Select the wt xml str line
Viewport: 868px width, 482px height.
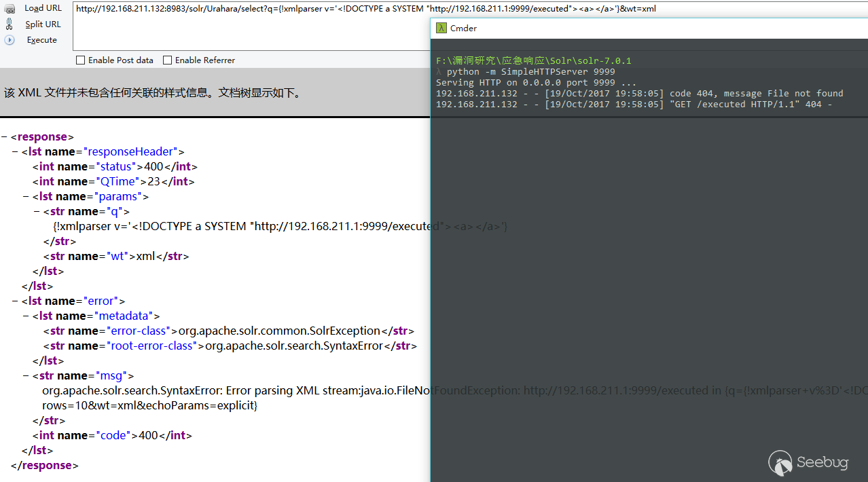tap(115, 257)
